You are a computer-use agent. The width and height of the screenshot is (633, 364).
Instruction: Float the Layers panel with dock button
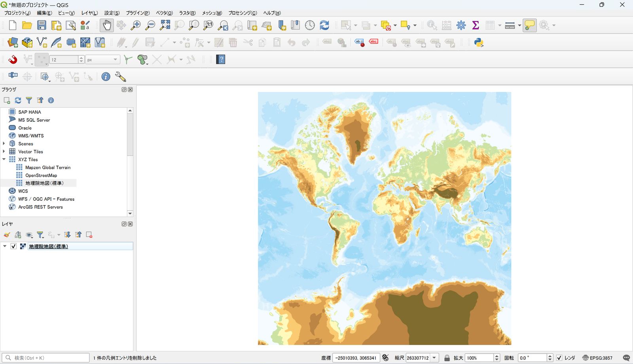click(x=124, y=224)
